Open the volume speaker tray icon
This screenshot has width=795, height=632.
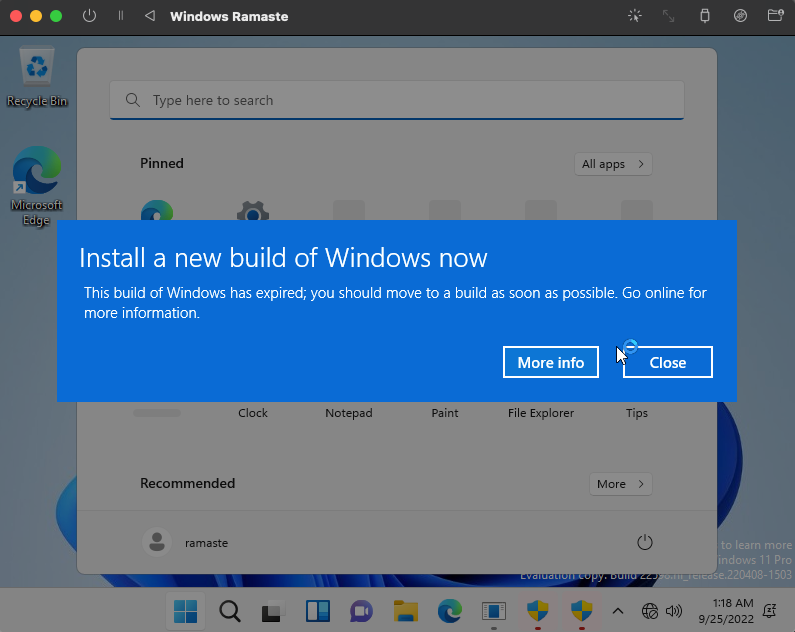[674, 611]
